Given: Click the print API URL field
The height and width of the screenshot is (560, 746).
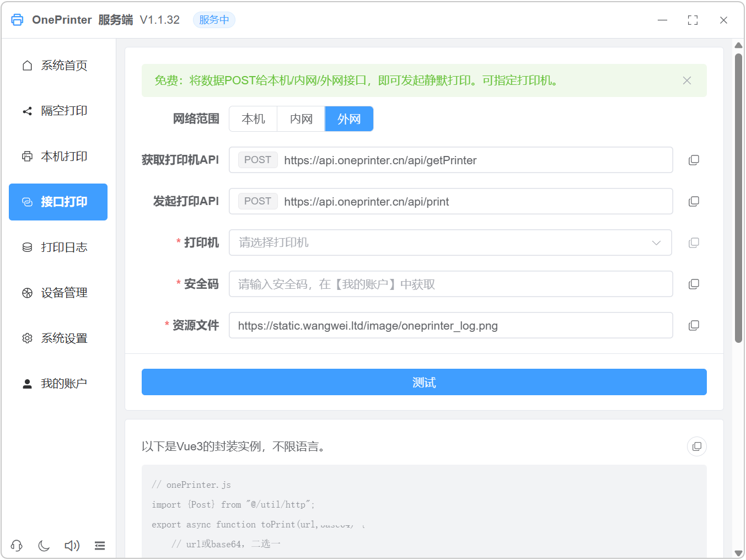Looking at the screenshot, I should point(451,202).
